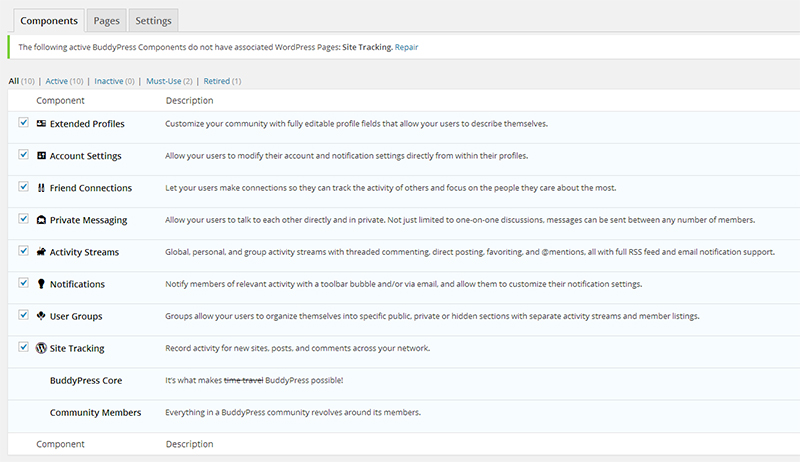Click the User Groups component icon

point(41,316)
